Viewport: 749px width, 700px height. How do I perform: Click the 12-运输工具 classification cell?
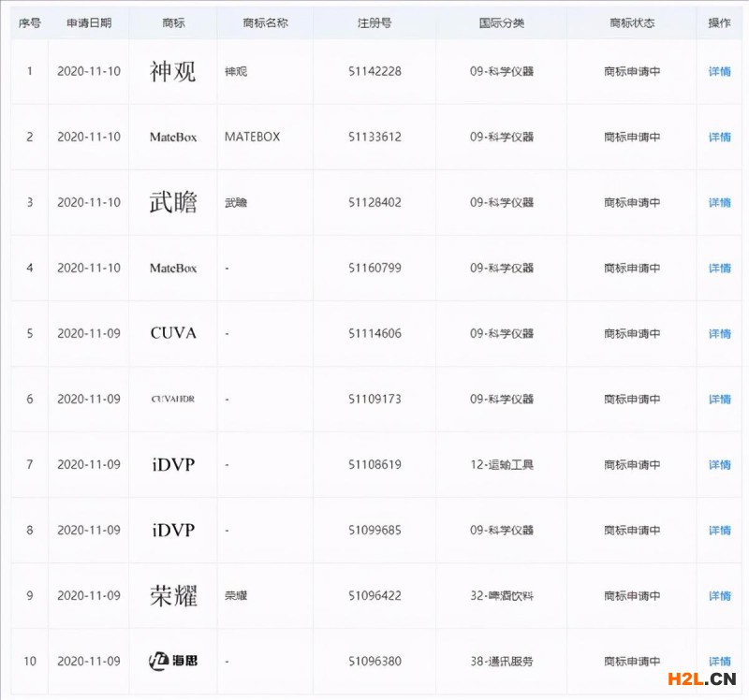(x=502, y=464)
